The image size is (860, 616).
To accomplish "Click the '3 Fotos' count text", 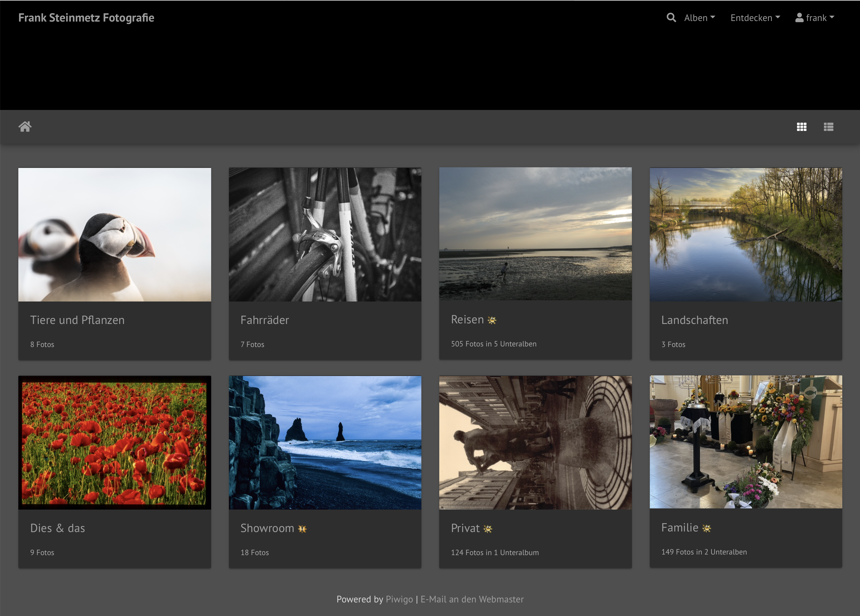I will (x=673, y=345).
